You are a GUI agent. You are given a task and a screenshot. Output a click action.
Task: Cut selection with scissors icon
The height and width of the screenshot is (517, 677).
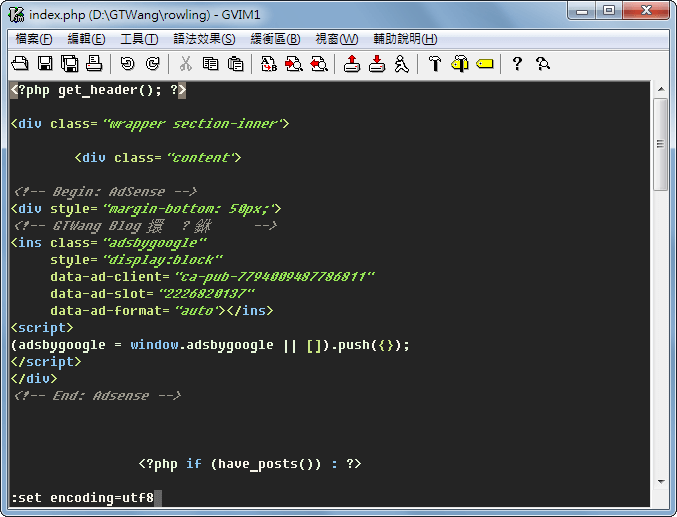click(185, 64)
